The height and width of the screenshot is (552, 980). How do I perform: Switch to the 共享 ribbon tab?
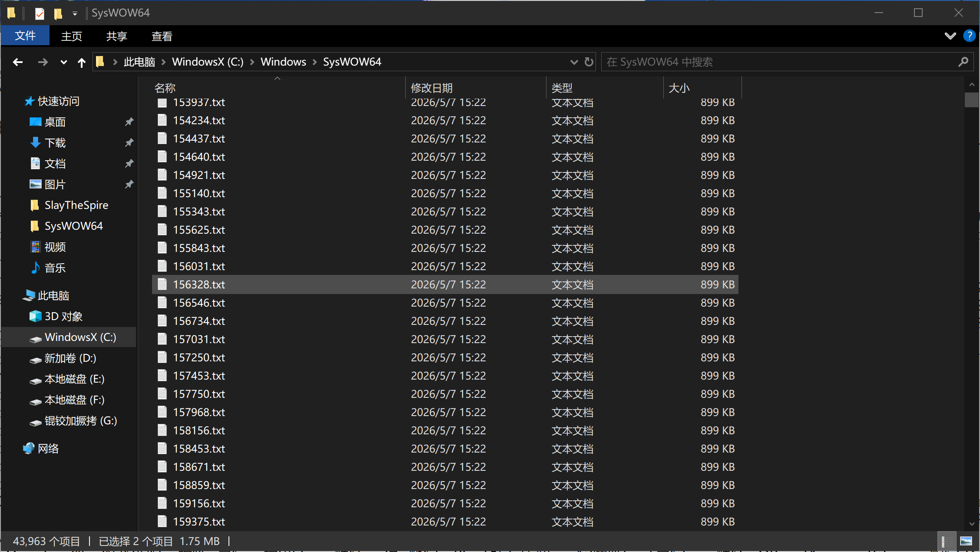pos(116,36)
